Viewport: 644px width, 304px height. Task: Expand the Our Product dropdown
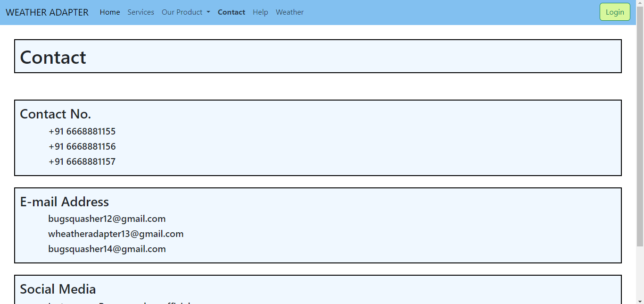pos(186,12)
